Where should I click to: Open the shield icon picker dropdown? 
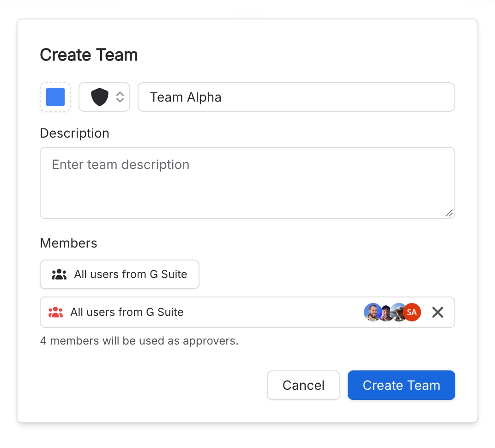104,97
